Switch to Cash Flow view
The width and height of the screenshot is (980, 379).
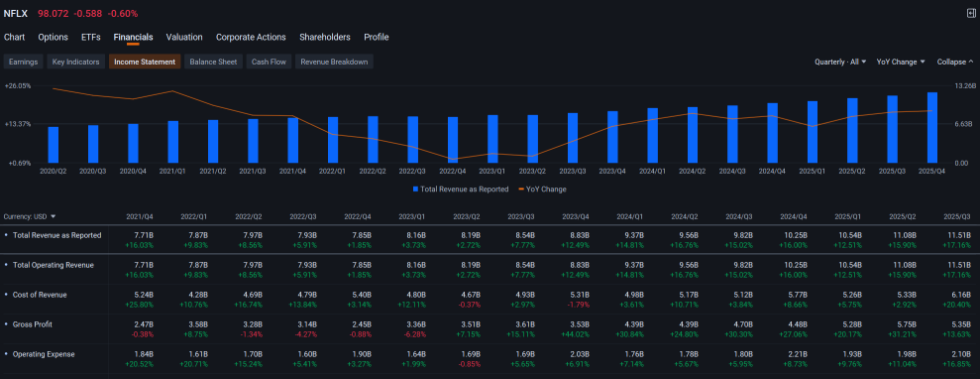(x=269, y=62)
